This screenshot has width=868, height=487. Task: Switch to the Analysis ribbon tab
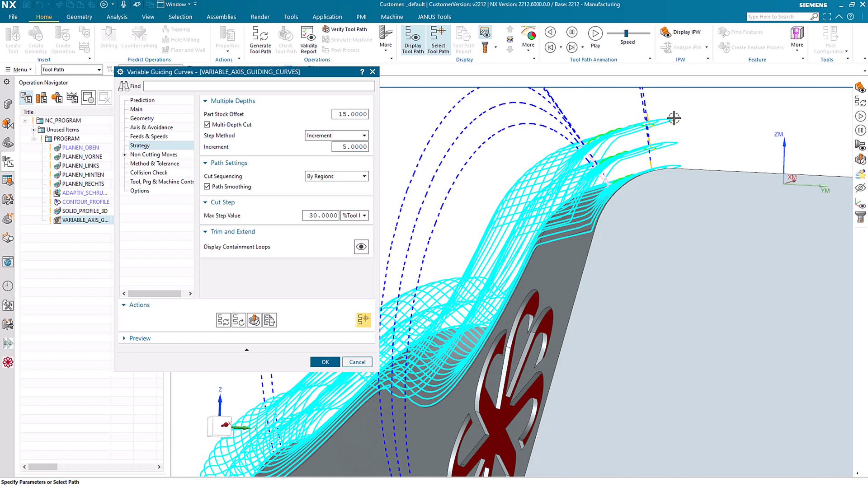(117, 17)
